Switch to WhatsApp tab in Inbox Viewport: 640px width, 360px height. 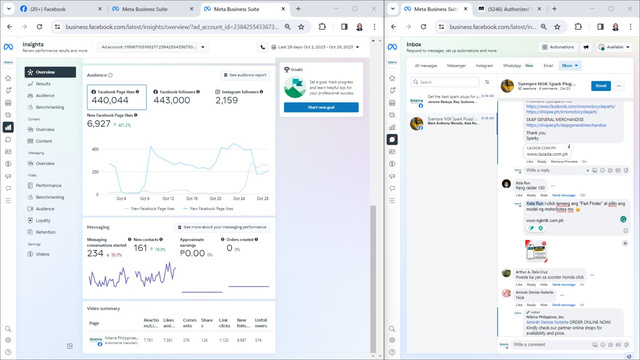coord(518,66)
